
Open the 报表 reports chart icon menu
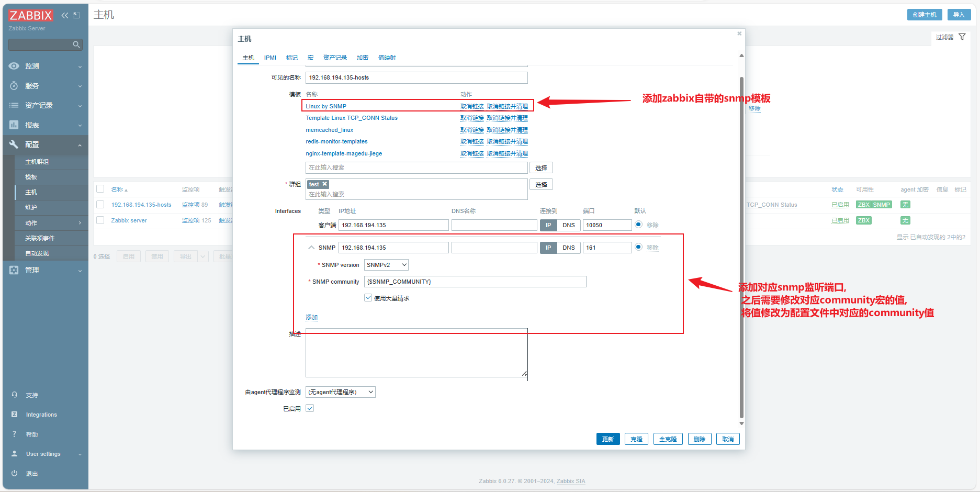(x=14, y=125)
